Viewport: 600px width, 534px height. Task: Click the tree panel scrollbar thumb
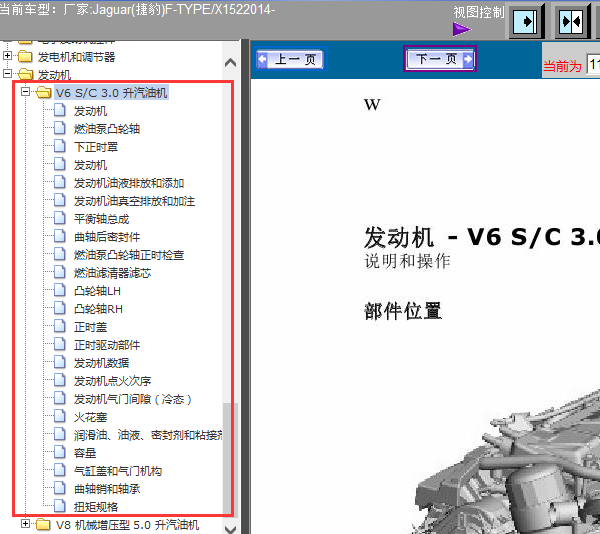[x=230, y=459]
